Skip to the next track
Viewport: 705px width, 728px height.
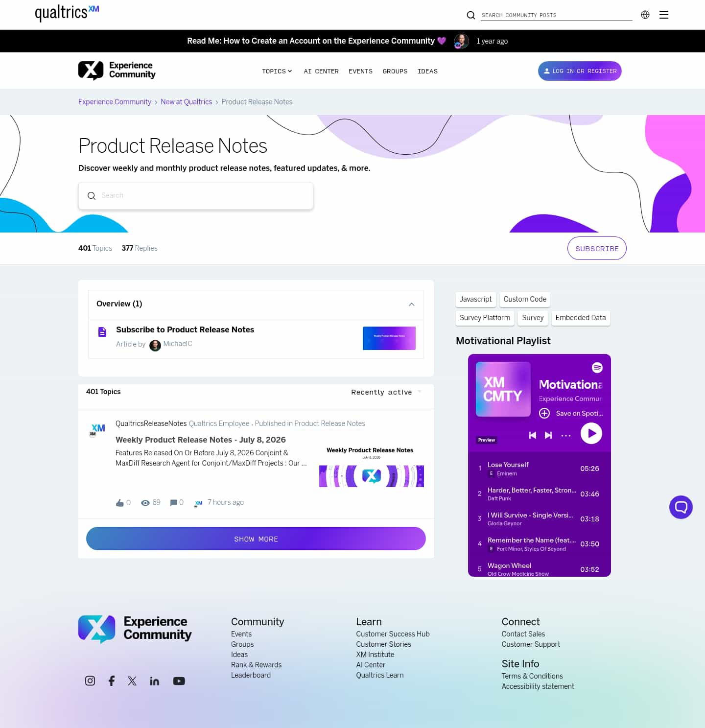click(548, 435)
